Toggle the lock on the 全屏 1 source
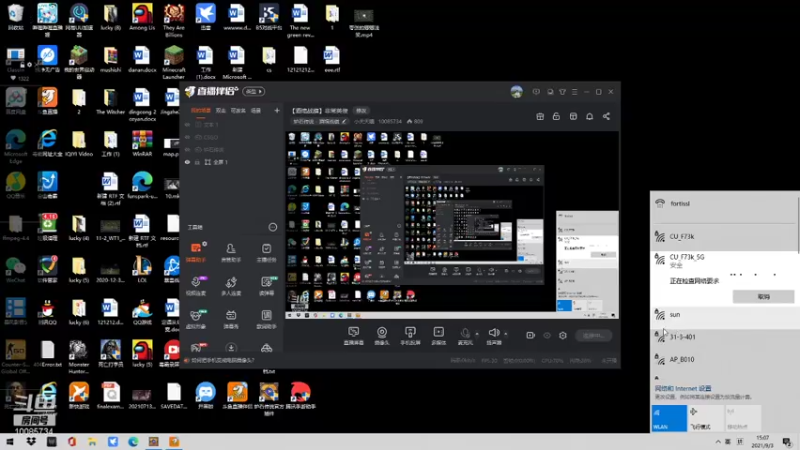Viewport: 800px width, 450px height. [x=197, y=162]
